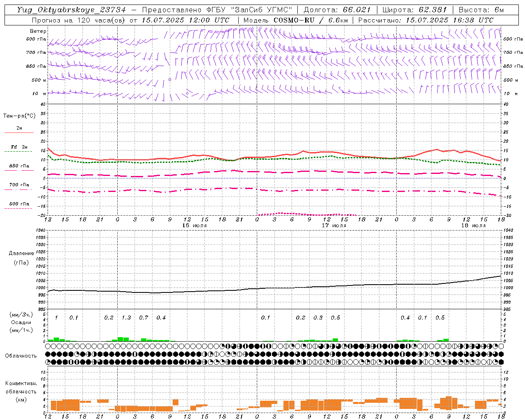Click the 500 гПа entry in temperature legend
Screen dimensions: 525x420
(x=19, y=204)
